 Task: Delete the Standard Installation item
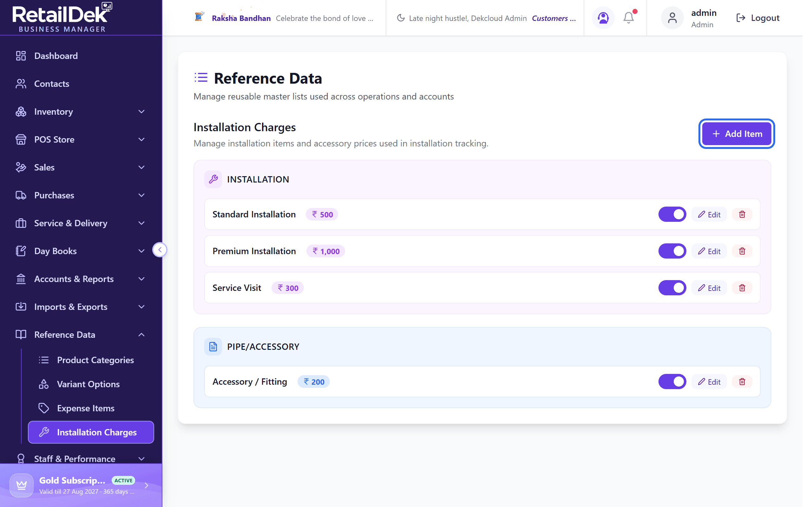click(x=742, y=214)
